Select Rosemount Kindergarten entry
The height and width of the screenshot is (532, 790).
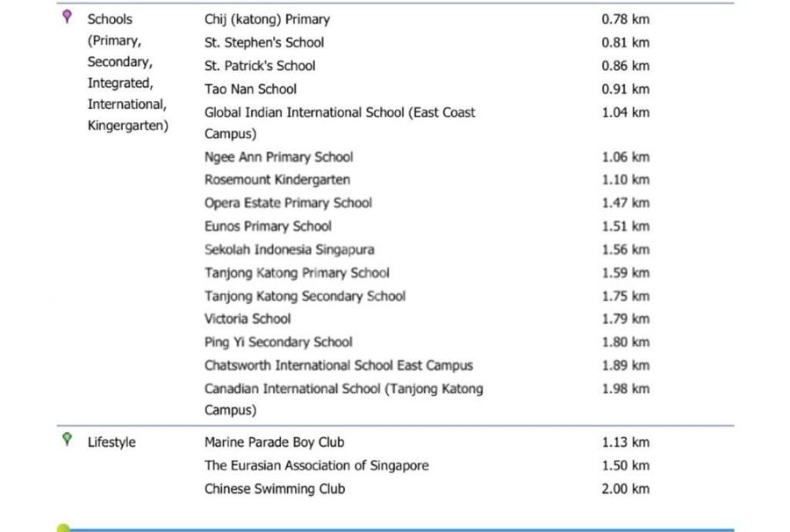(x=277, y=180)
